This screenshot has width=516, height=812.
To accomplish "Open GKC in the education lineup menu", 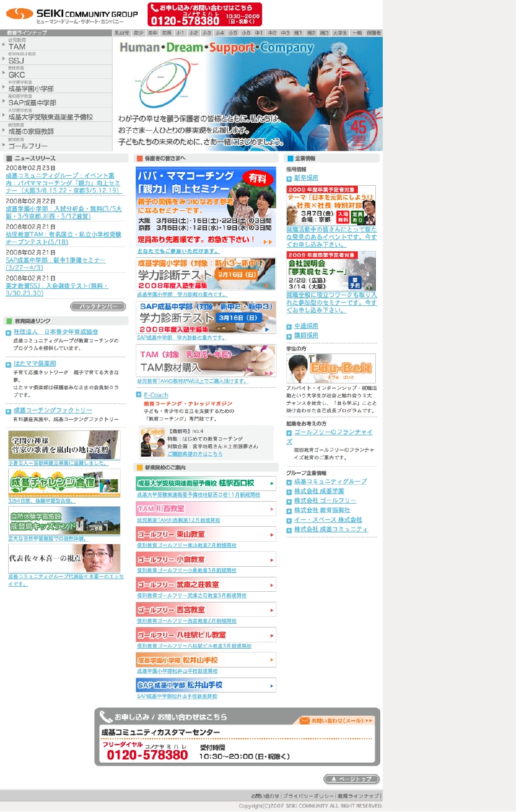I will pos(56,73).
